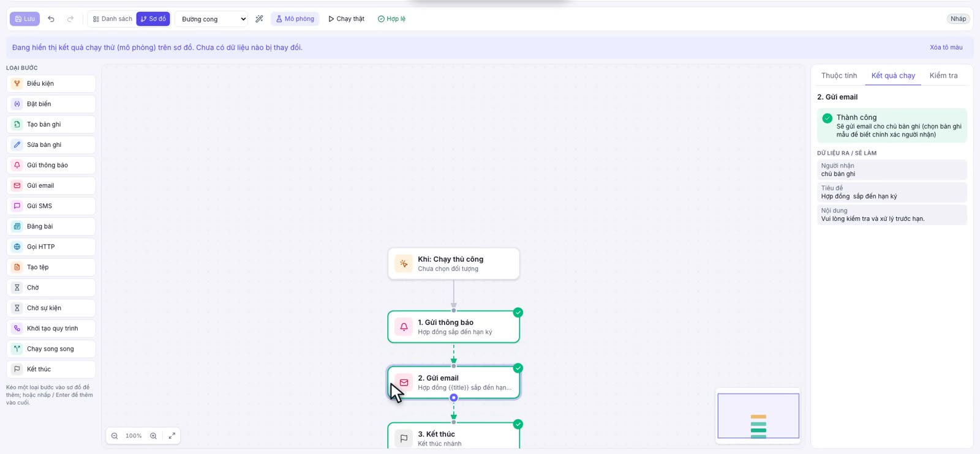Select the Chạy song song step type
The width and height of the screenshot is (980, 454).
[51, 349]
